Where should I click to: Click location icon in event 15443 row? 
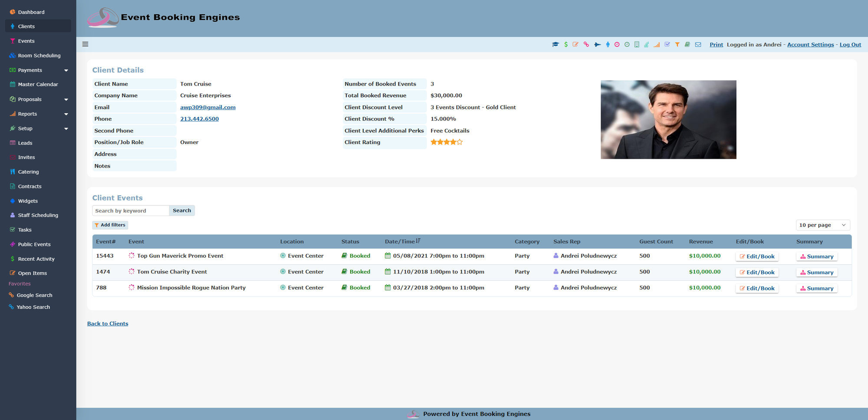283,256
